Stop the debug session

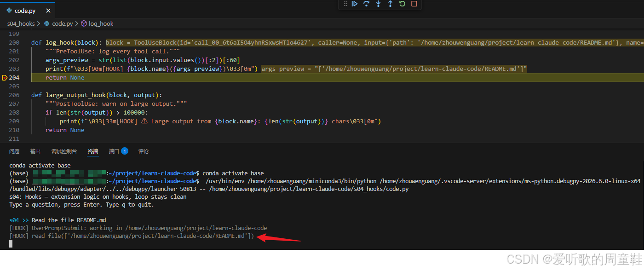tap(414, 4)
